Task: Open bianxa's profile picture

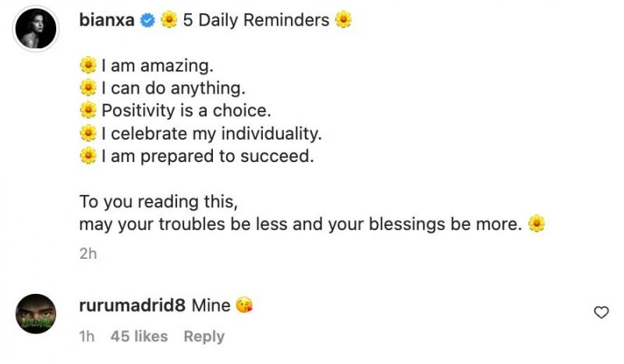Action: click(x=37, y=30)
